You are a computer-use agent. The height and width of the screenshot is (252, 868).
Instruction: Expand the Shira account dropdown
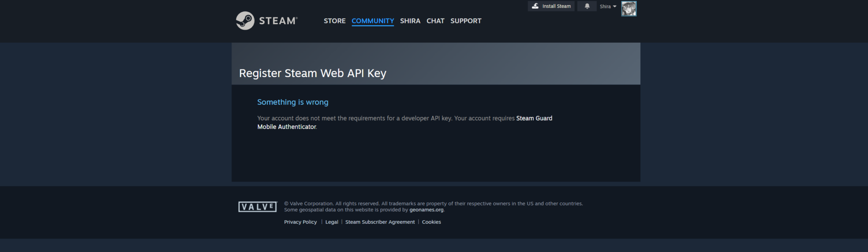point(608,6)
